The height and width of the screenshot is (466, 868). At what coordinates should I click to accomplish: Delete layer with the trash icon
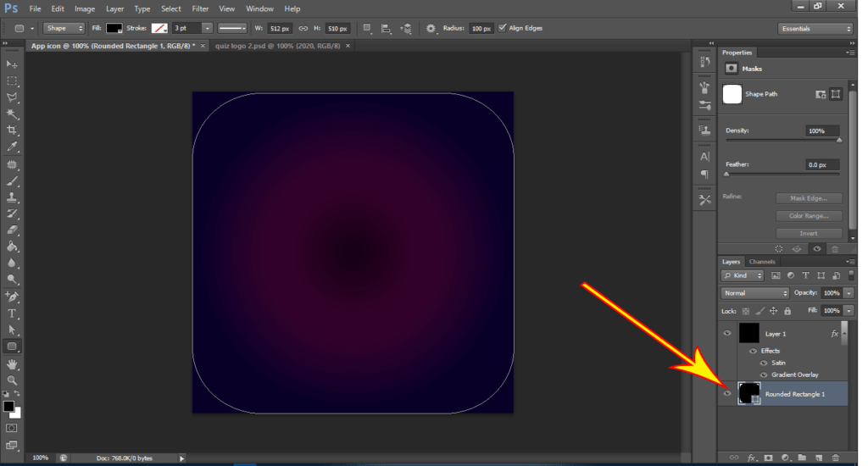coord(835,458)
